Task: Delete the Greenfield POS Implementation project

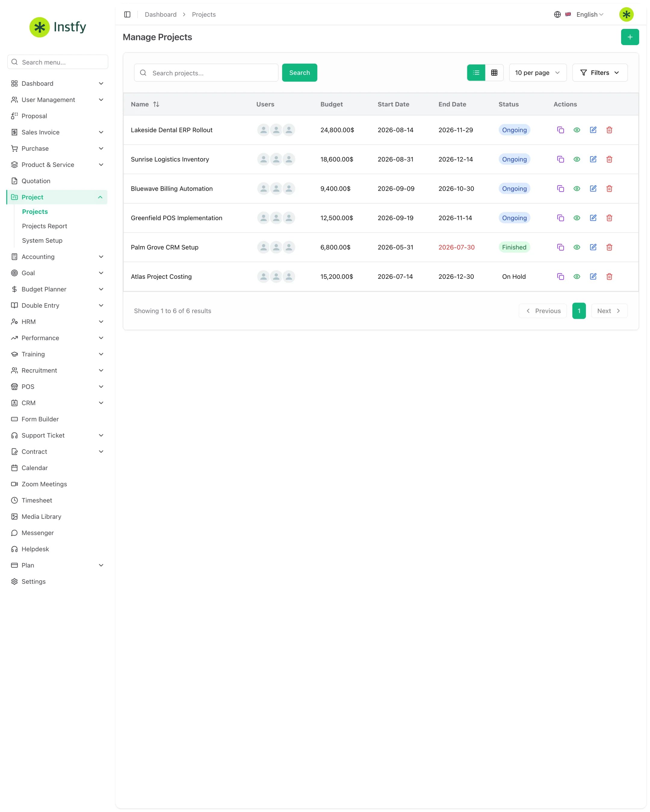Action: pos(609,218)
